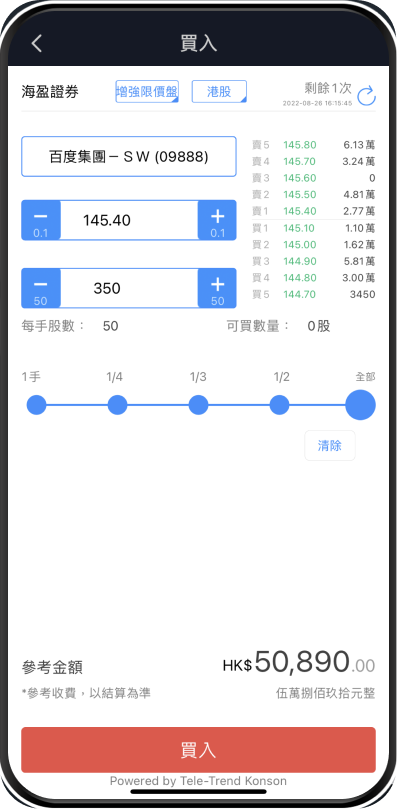
Task: Increase the quantity by 50 shares
Action: coord(217,288)
